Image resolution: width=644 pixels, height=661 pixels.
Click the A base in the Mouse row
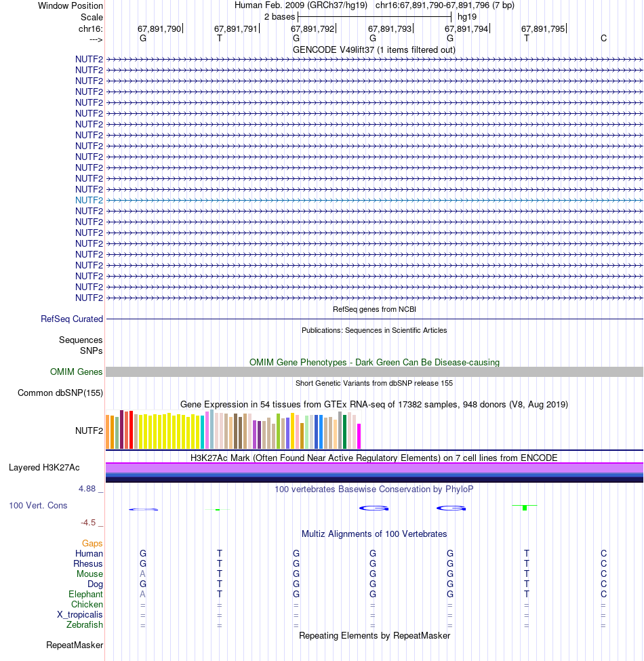coord(143,574)
